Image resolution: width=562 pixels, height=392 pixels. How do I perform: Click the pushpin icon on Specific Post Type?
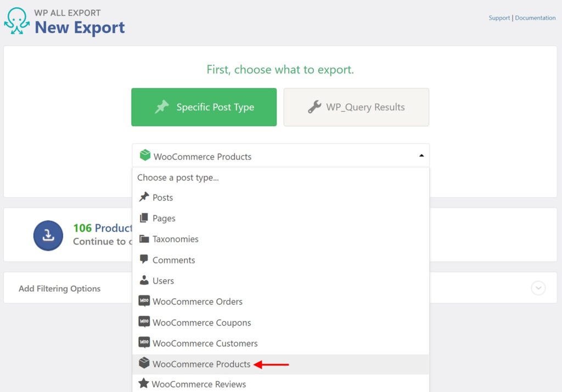[x=162, y=107]
